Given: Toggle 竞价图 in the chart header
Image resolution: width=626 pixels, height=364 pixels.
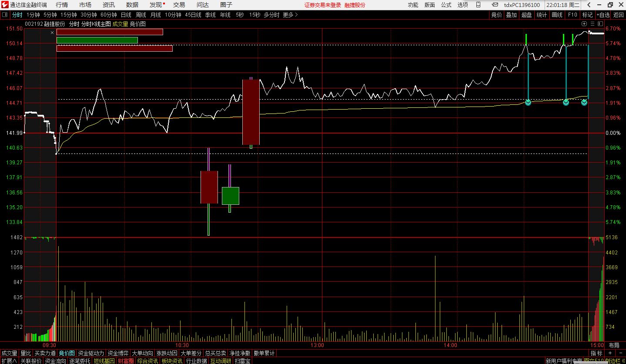Looking at the screenshot, I should [x=138, y=24].
